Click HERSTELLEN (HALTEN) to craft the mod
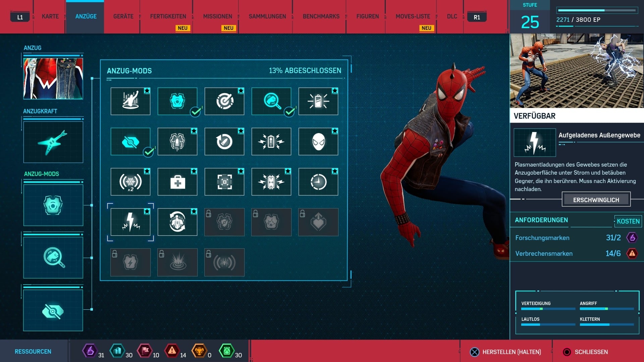This screenshot has width=644, height=362. click(x=506, y=352)
